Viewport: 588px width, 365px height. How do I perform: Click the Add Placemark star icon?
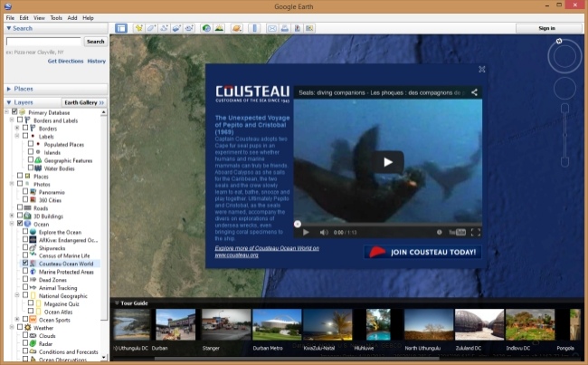pyautogui.click(x=139, y=28)
